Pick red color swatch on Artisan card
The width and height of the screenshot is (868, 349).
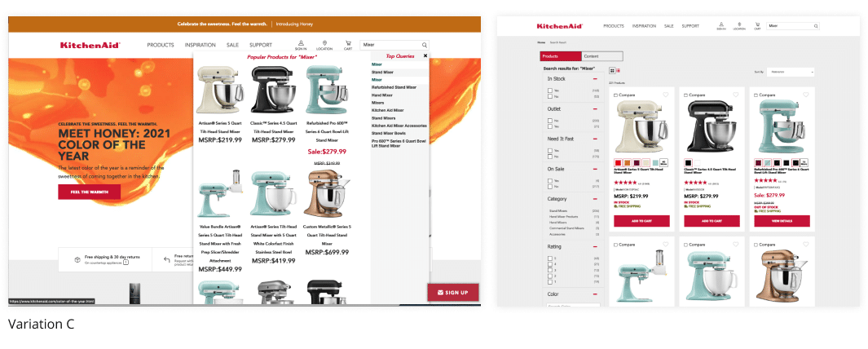618,163
